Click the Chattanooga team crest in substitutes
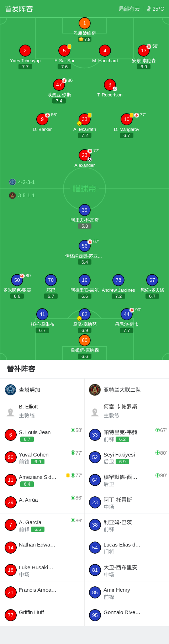169x644 pixels. [x=11, y=390]
